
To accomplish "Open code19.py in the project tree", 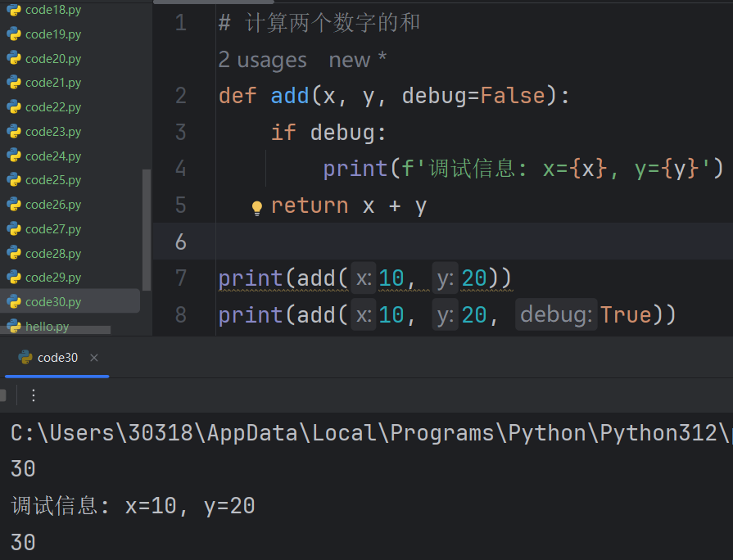I will tap(52, 34).
